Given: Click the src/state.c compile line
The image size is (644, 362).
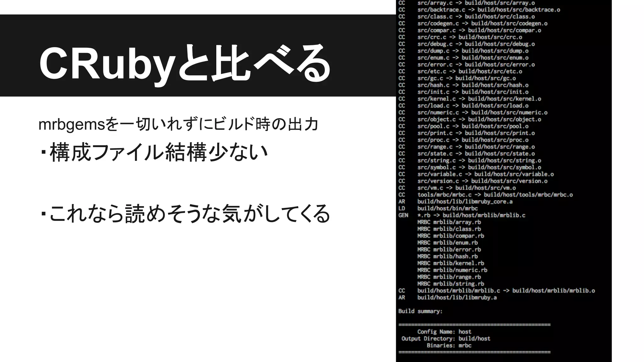Looking at the screenshot, I should click(467, 154).
